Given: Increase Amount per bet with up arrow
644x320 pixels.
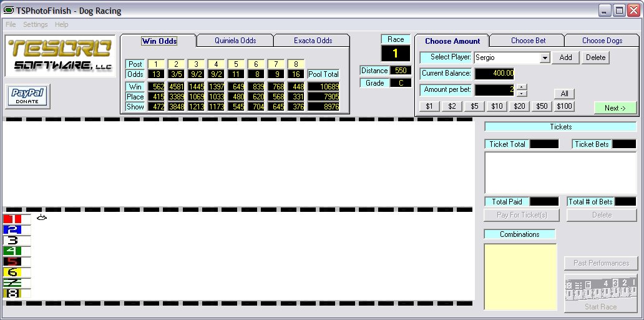Looking at the screenshot, I should (x=522, y=87).
